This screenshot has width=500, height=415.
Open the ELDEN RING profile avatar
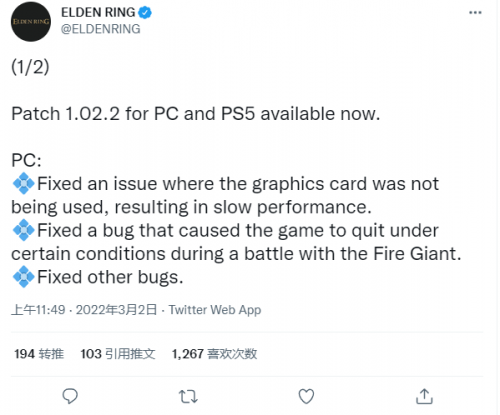coord(31,22)
